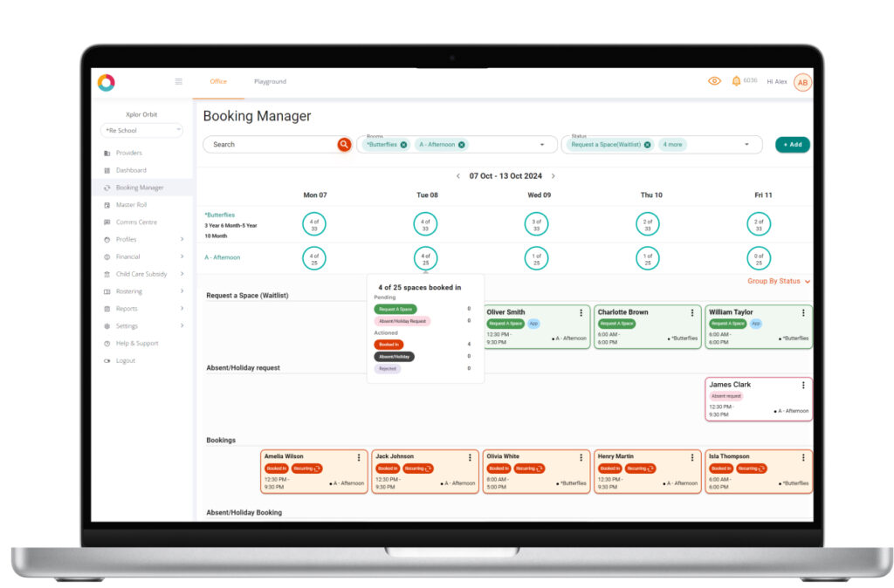Click Request A Space tag in popup
This screenshot has width=894, height=588.
tap(395, 310)
